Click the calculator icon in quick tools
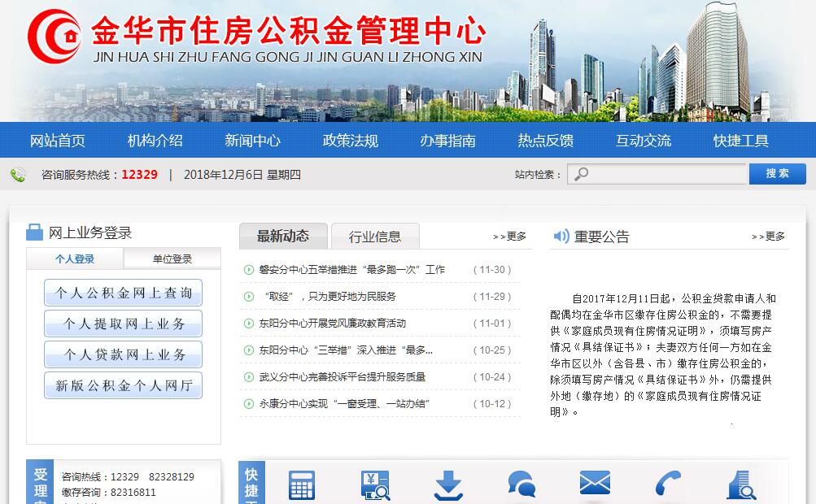The image size is (816, 504). (x=302, y=485)
